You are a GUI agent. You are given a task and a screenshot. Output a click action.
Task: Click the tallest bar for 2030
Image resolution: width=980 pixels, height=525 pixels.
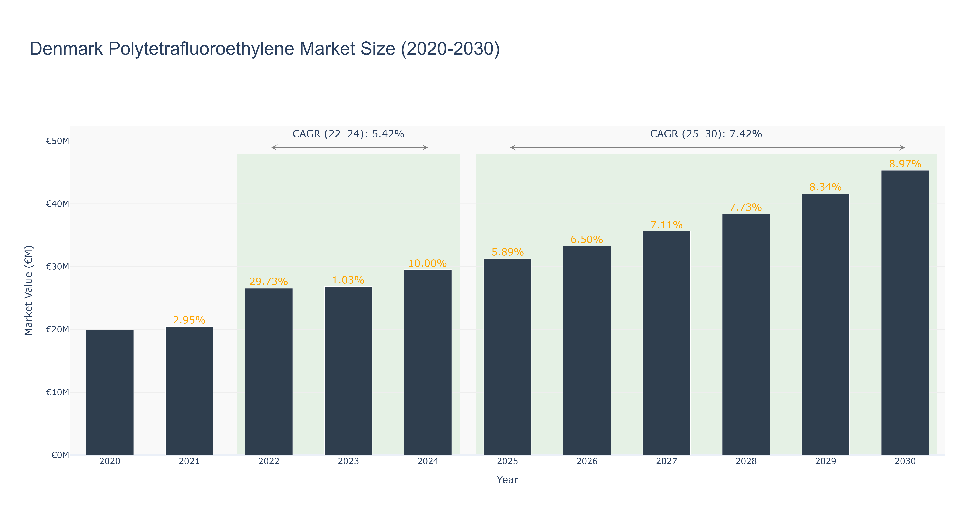(x=905, y=313)
